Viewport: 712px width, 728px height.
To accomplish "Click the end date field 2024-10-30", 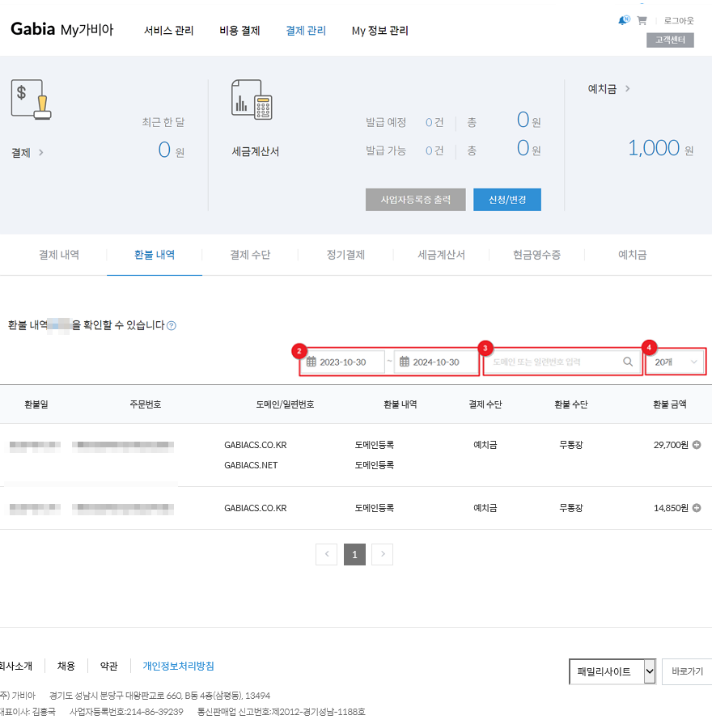I will 436,362.
